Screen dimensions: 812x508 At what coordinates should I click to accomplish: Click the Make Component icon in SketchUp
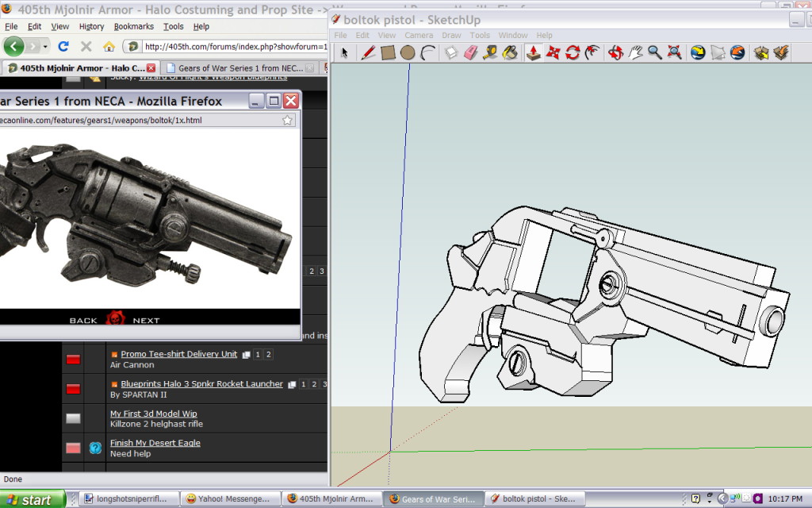pyautogui.click(x=451, y=52)
